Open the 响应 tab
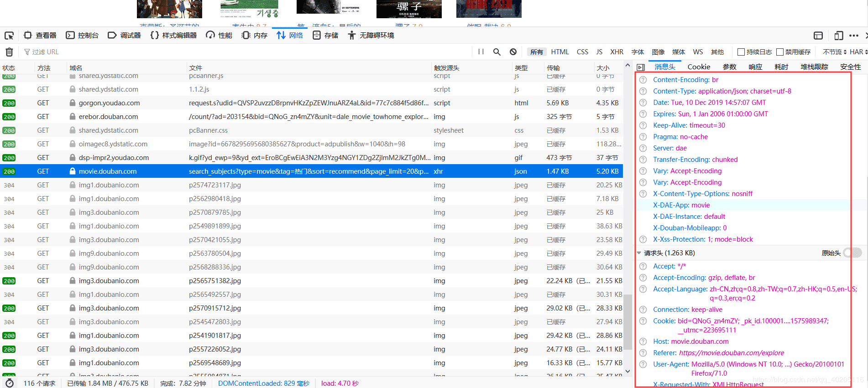868x388 pixels. (755, 67)
